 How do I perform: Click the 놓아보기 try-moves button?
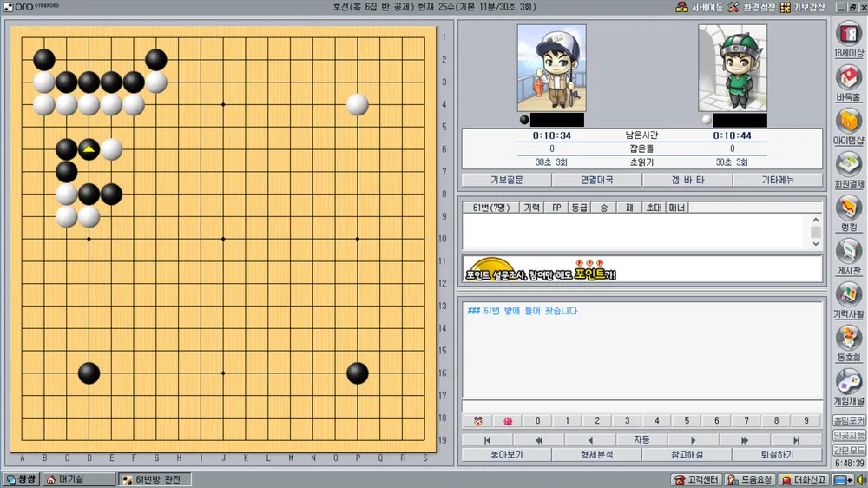(507, 455)
